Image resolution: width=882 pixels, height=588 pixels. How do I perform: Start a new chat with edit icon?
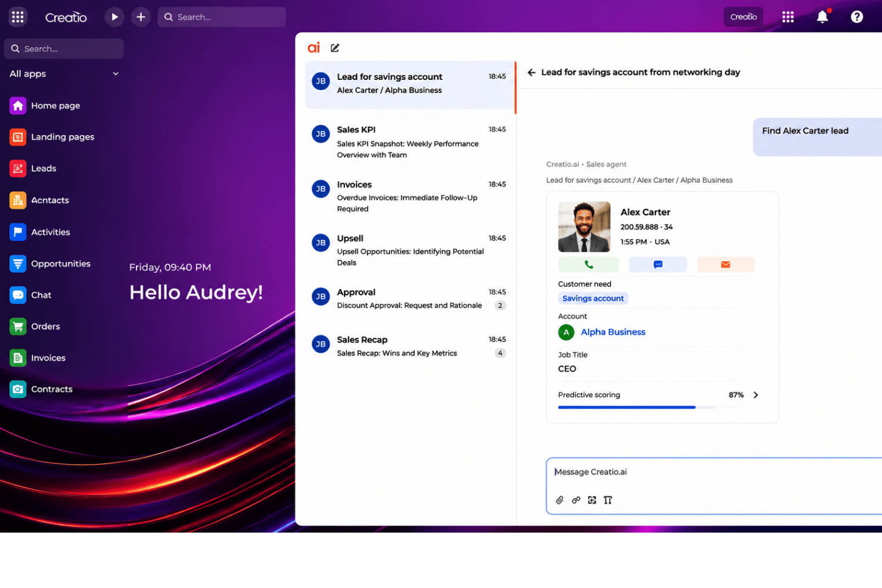click(335, 48)
